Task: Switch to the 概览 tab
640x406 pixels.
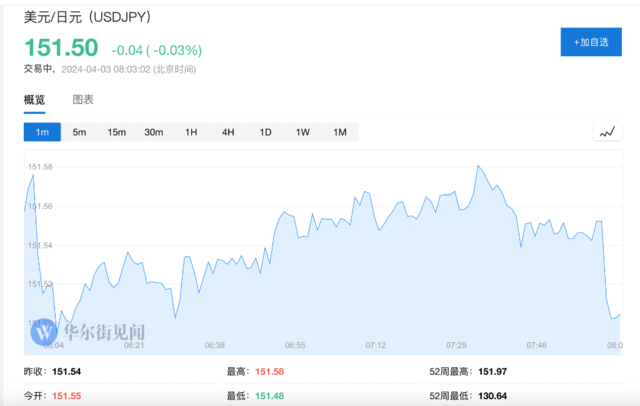Action: tap(35, 99)
